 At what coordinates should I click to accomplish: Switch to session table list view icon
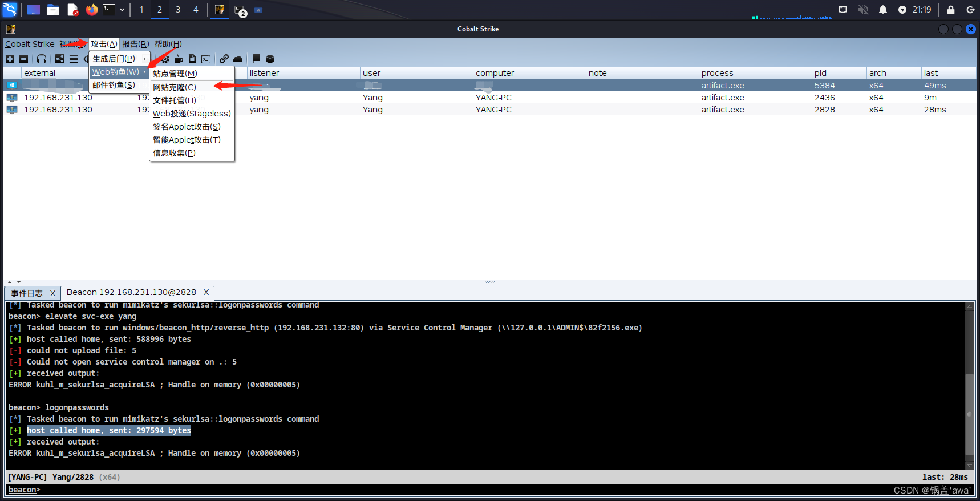(x=74, y=59)
